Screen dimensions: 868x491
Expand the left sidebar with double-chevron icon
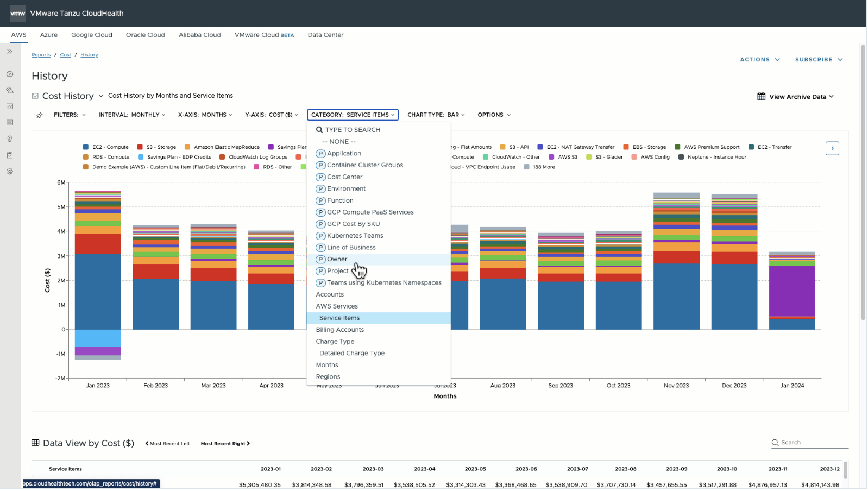(10, 52)
